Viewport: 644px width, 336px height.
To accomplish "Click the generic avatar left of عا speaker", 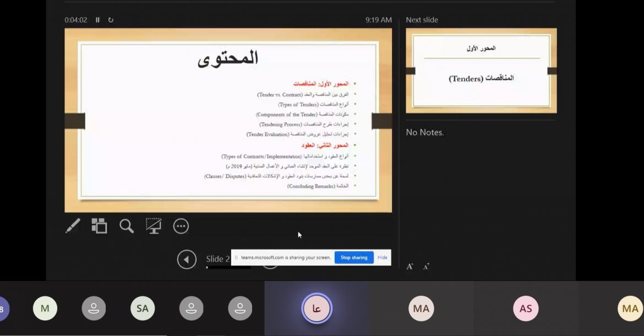I will 241,308.
